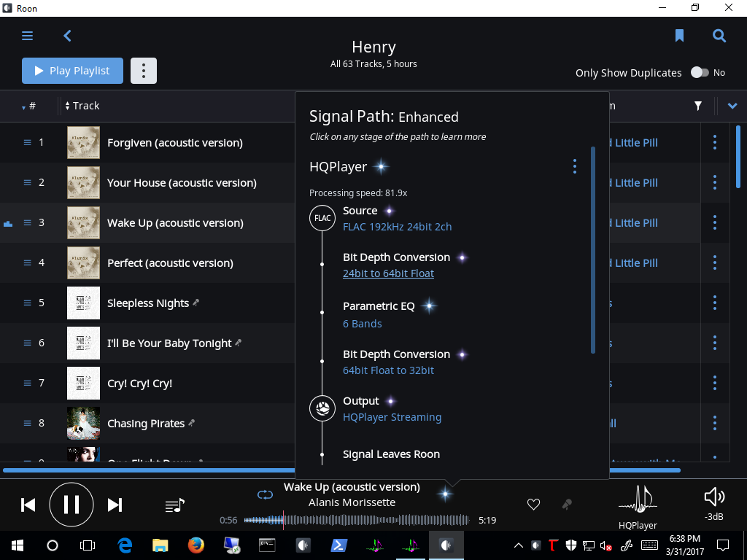Expand the column chevron dropdown
The width and height of the screenshot is (747, 560).
732,106
